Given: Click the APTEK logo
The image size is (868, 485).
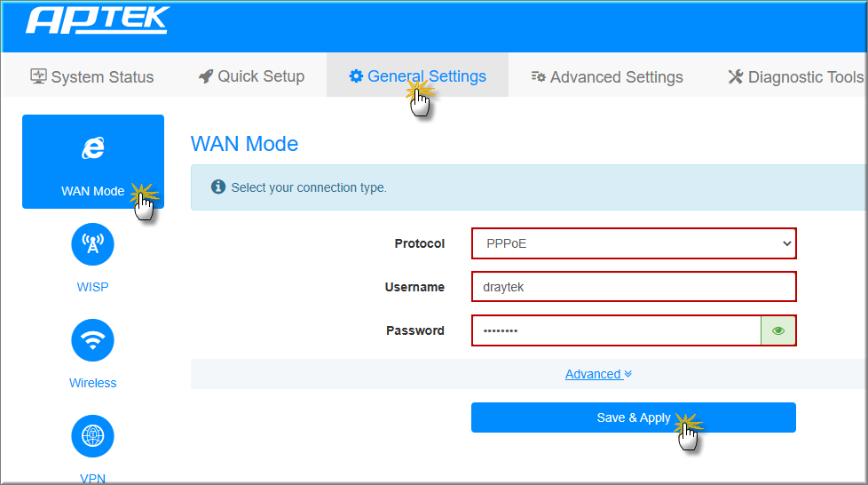Looking at the screenshot, I should click(x=97, y=20).
